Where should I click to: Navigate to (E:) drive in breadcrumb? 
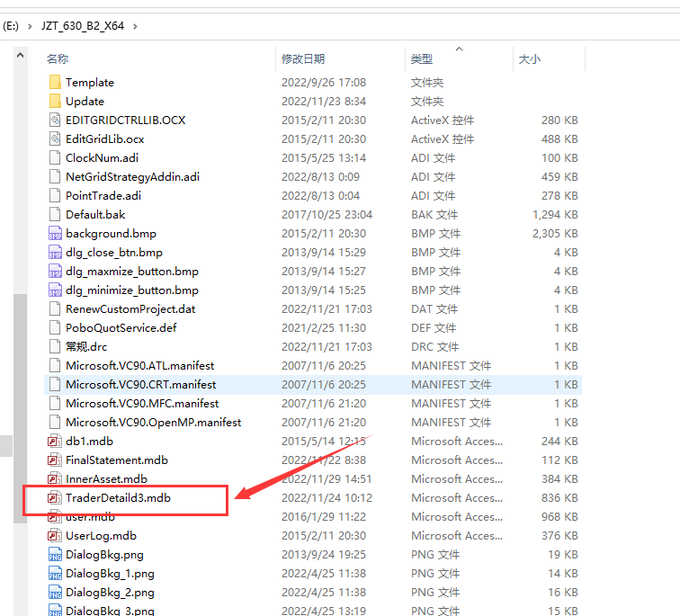tap(11, 26)
